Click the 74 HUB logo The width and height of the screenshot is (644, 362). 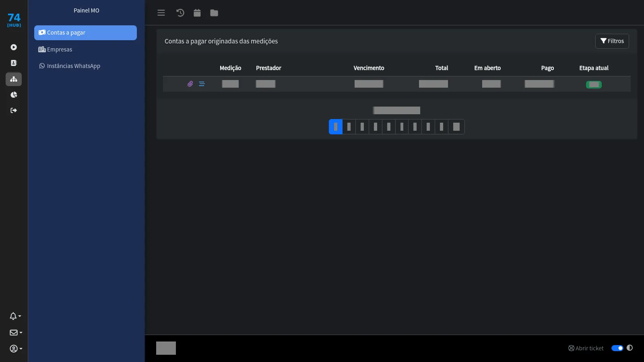pos(14,20)
